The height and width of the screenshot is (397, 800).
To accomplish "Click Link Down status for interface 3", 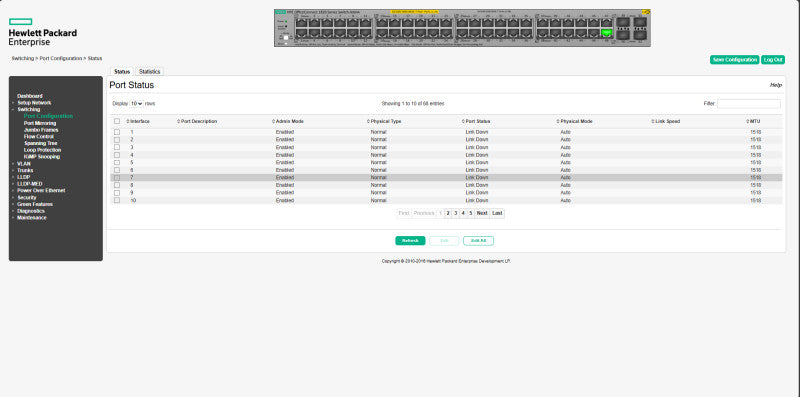I will point(477,147).
